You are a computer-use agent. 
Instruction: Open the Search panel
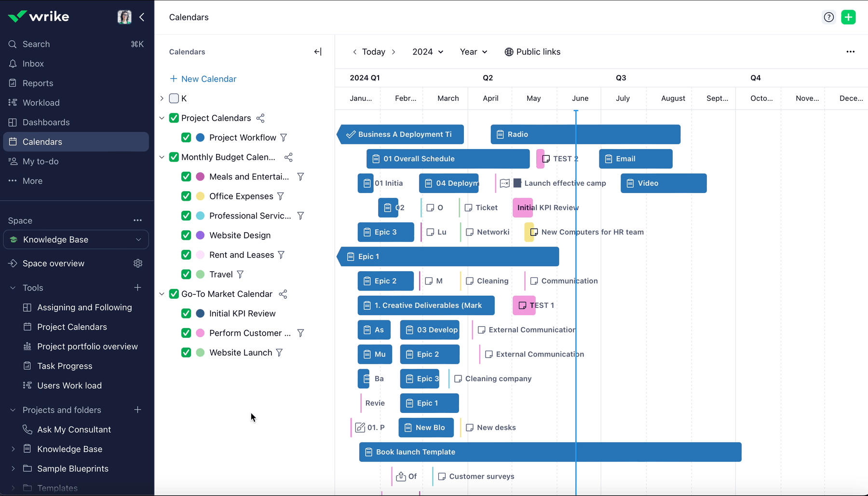(36, 44)
